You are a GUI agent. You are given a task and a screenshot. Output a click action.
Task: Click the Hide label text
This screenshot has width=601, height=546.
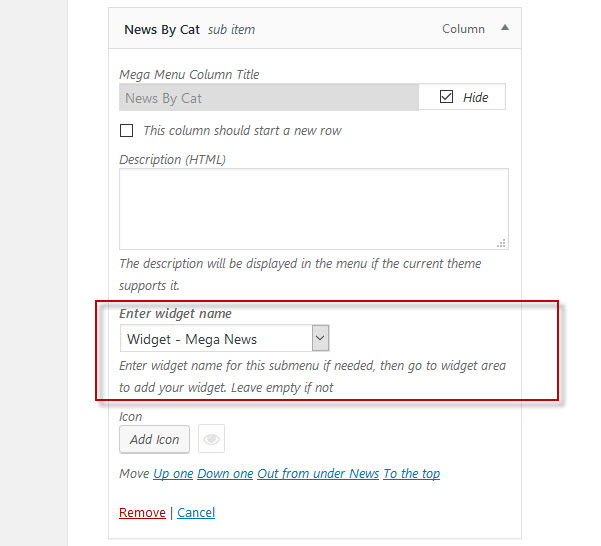[x=475, y=97]
